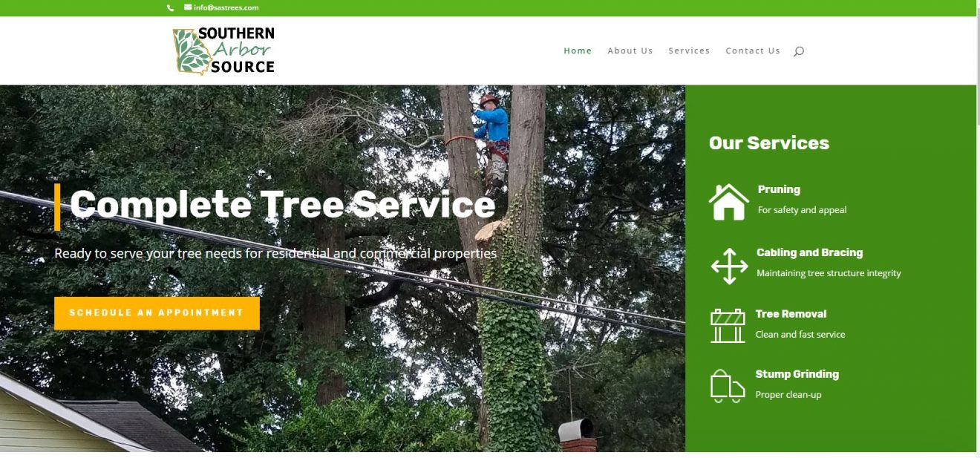The width and height of the screenshot is (980, 458).
Task: Click the Complete Tree Service headline
Action: coord(283,204)
